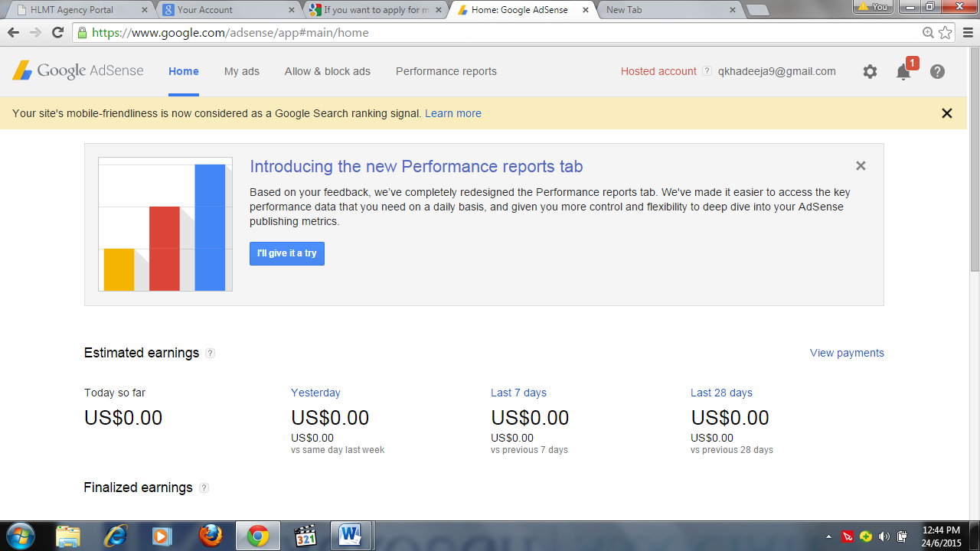Open Firefox from the taskbar

[211, 536]
